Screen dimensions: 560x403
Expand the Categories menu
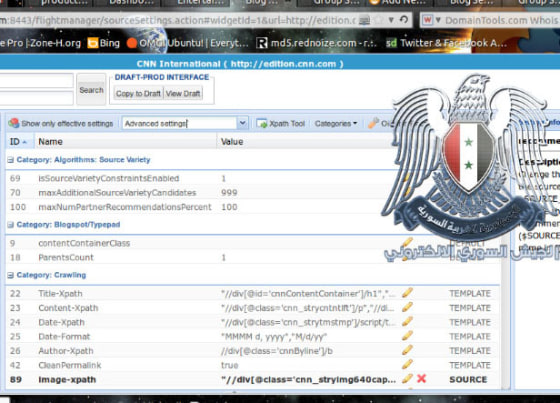(336, 124)
